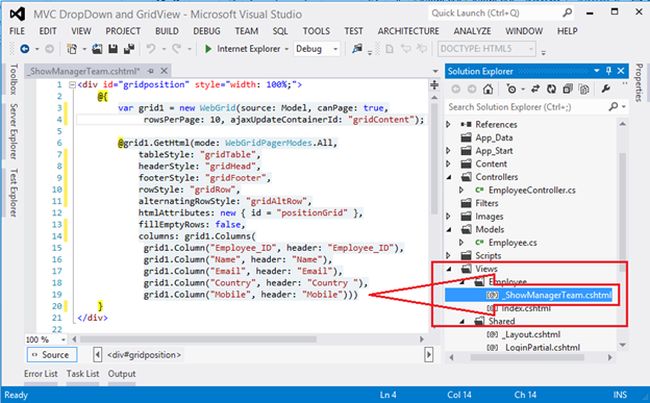Viewport: 650px width, 403px height.
Task: Click the Source view button
Action: [x=50, y=355]
